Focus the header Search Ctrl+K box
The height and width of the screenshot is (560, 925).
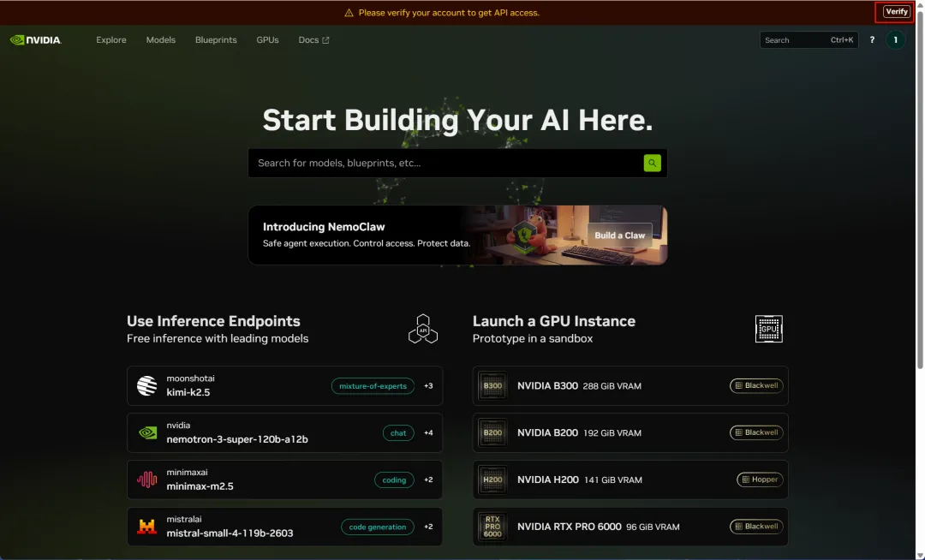[809, 40]
